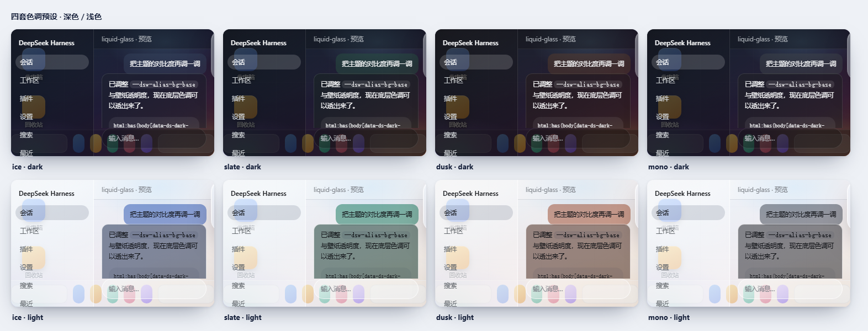Click the user message bubble in ice · dark

coord(165,63)
